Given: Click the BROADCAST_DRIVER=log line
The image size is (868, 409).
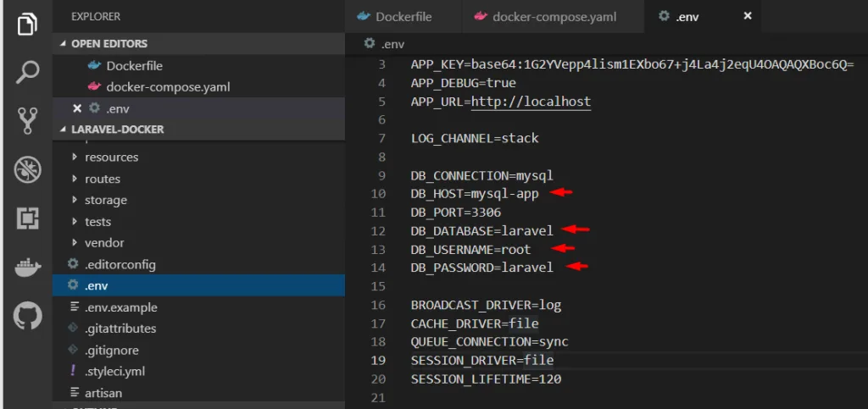Looking at the screenshot, I should coord(486,305).
